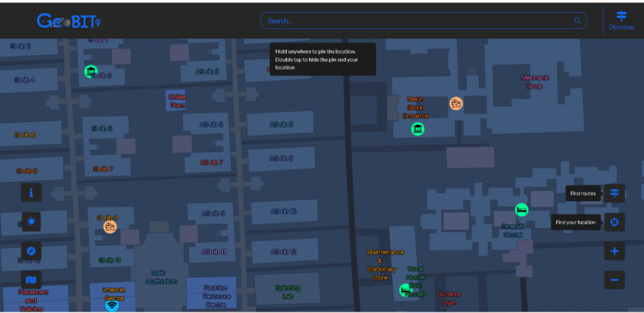
Task: Select the IB rib 8 label
Action: point(26,171)
